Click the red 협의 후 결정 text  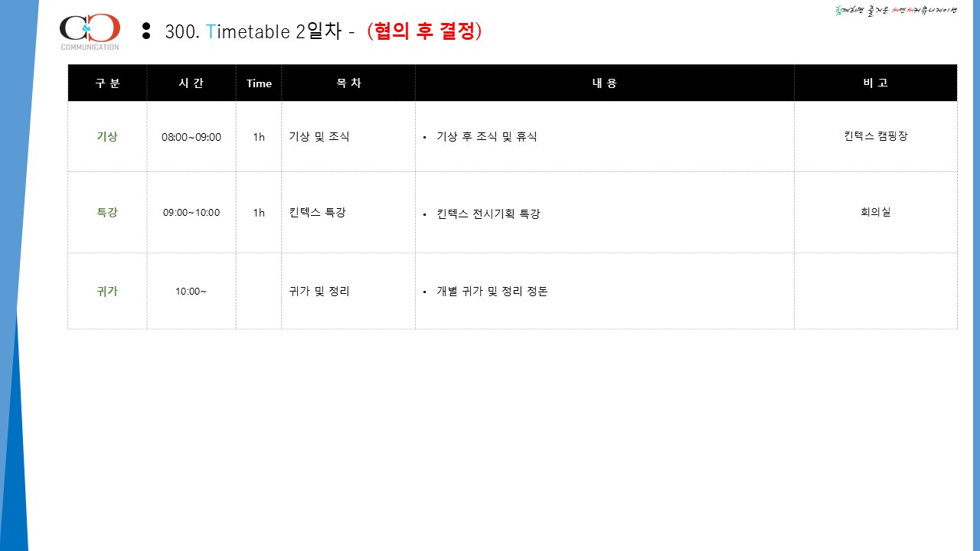424,31
